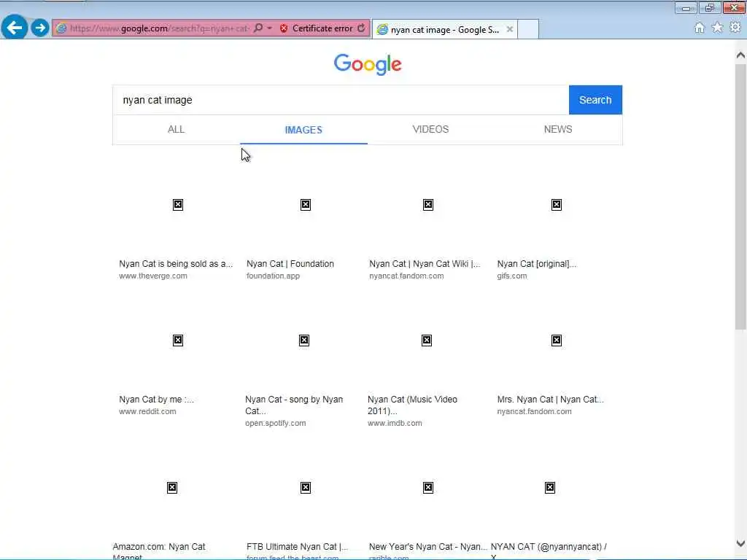The image size is (747, 560).
Task: Click broken image above 'New Year's Nyan Cat'
Action: [427, 488]
